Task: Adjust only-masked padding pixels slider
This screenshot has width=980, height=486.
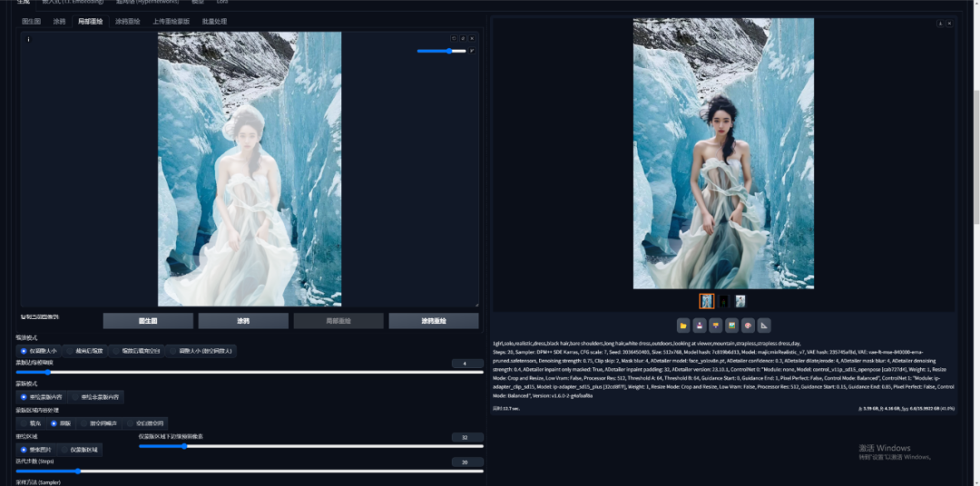Action: point(311,446)
